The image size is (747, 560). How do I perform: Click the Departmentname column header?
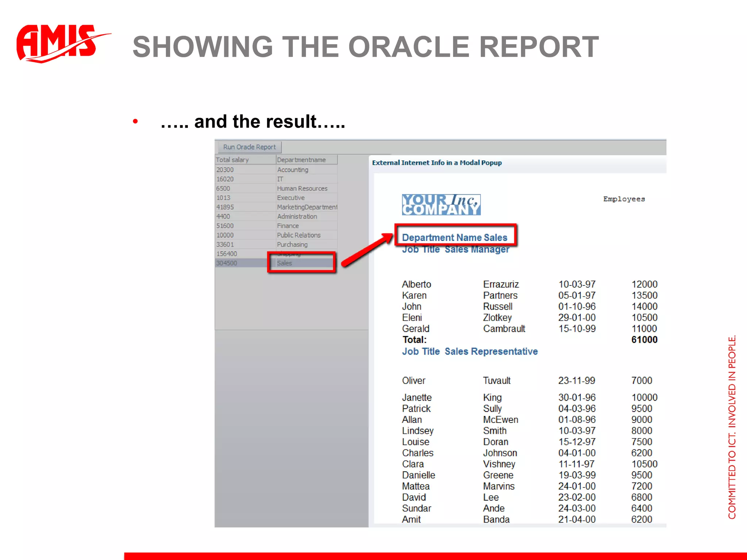pos(306,160)
